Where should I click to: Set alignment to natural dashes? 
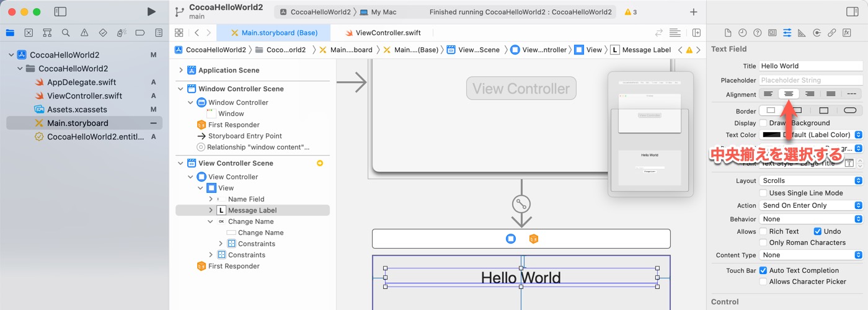coord(852,94)
